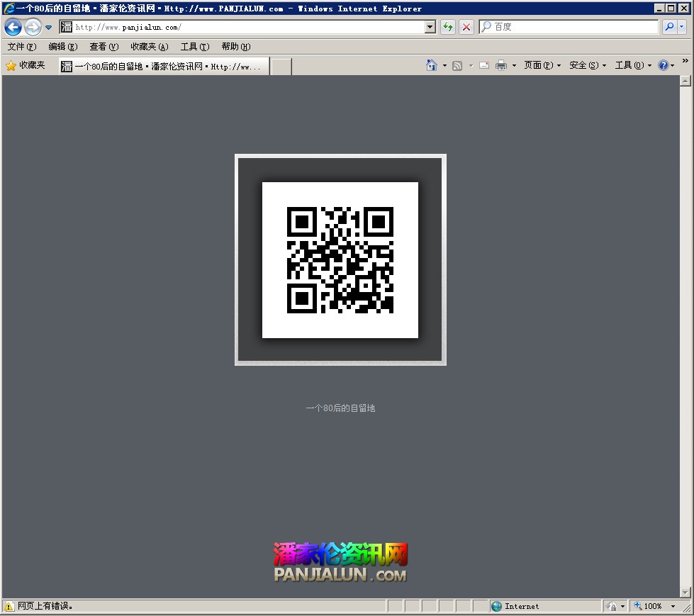This screenshot has width=694, height=616.
Task: Open the 页面(P) dropdown menu
Action: tap(540, 65)
